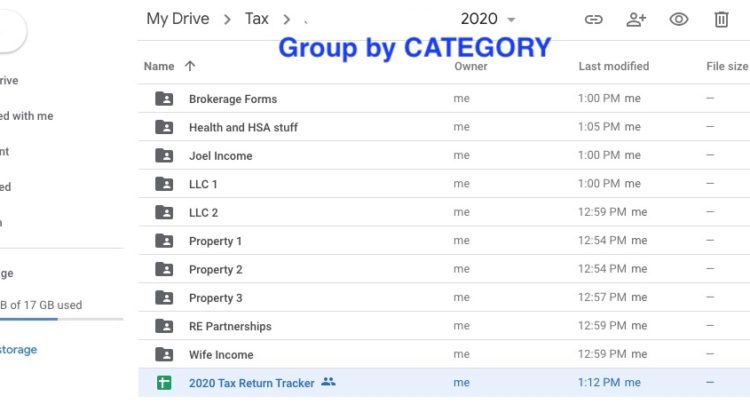This screenshot has height=420, width=750.
Task: Click the shared people icon beside 2020 Tax Return Tracker
Action: 329,383
